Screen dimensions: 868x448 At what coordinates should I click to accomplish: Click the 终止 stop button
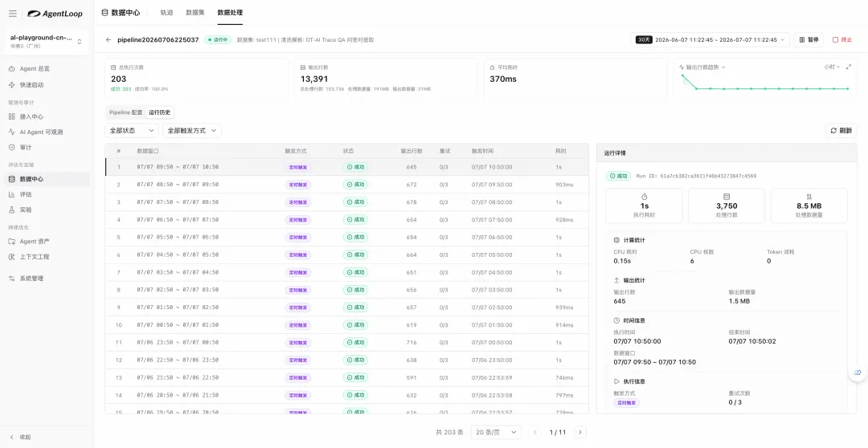[842, 40]
